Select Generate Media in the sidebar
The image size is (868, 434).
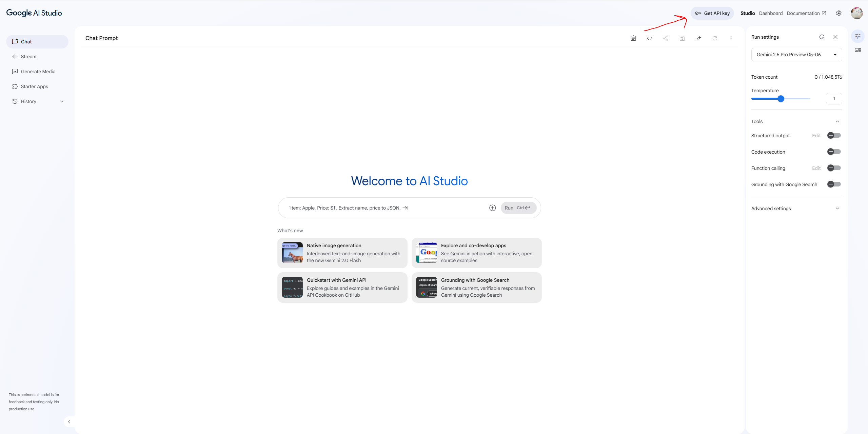tap(37, 72)
